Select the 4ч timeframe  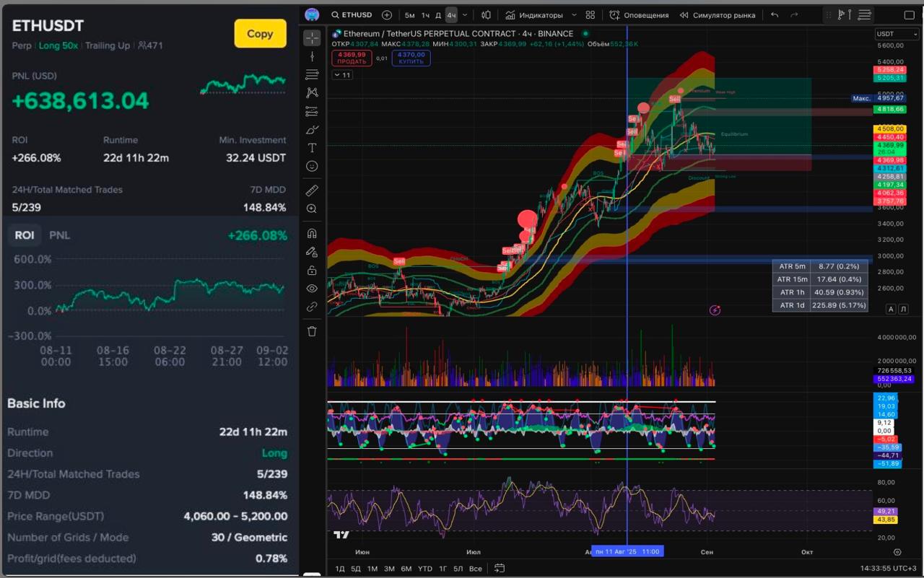(451, 15)
